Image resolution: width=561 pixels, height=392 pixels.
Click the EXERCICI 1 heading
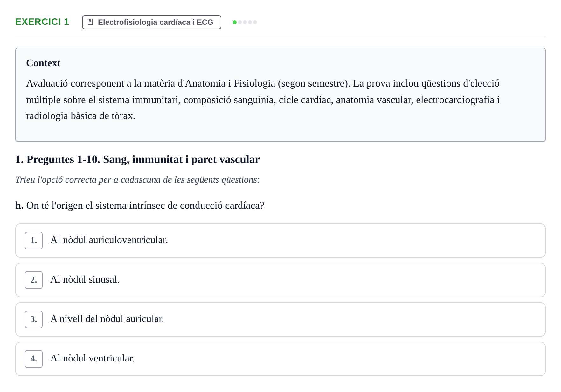click(x=42, y=22)
